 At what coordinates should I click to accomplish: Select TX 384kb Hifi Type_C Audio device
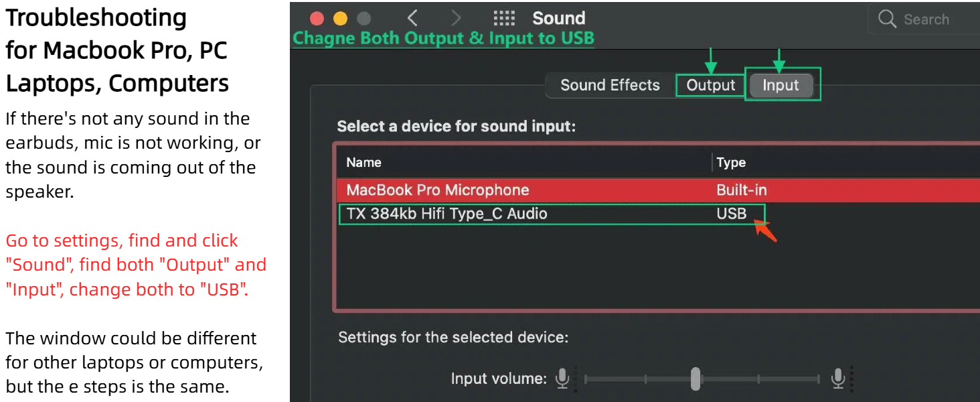tap(447, 214)
